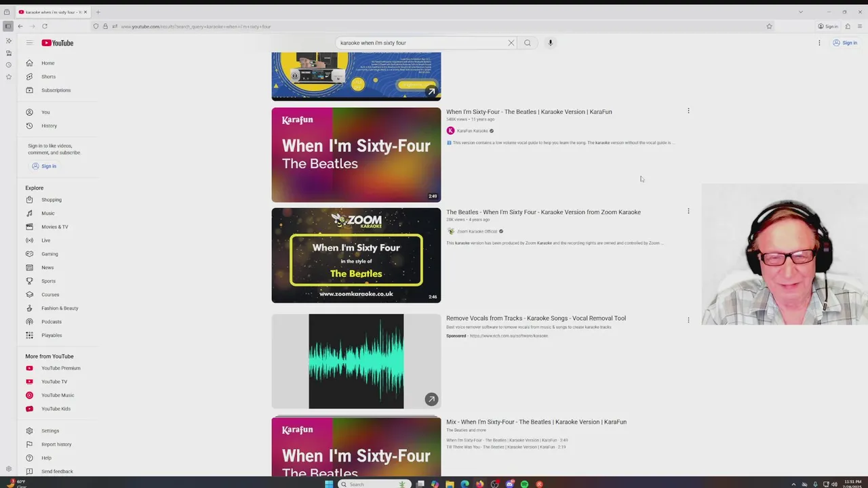Screen dimensions: 868x488
Task: Close the karaoke YouTube tab
Action: click(x=85, y=12)
